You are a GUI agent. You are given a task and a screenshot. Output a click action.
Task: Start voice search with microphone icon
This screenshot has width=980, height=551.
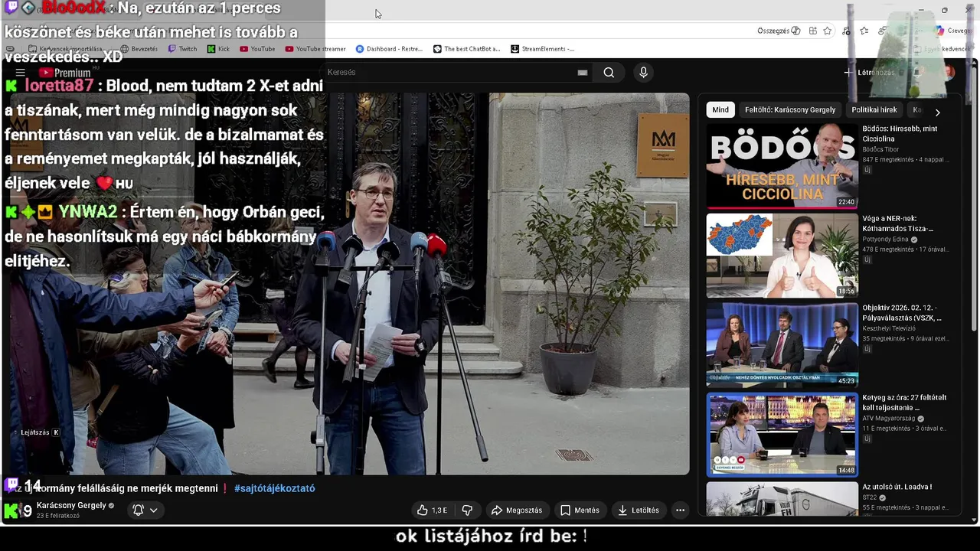(x=643, y=73)
